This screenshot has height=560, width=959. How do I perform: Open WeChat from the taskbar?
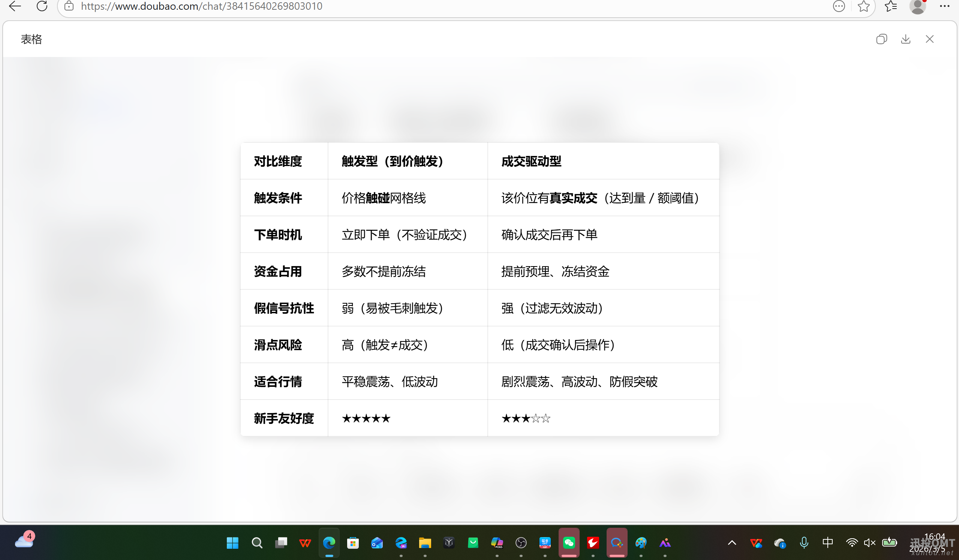569,543
